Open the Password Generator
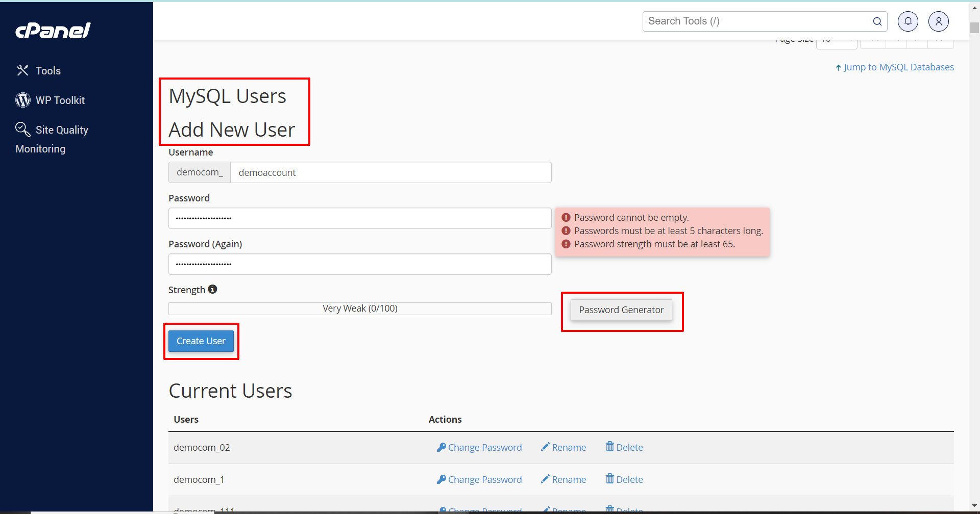Viewport: 980px width, 514px height. 621,310
